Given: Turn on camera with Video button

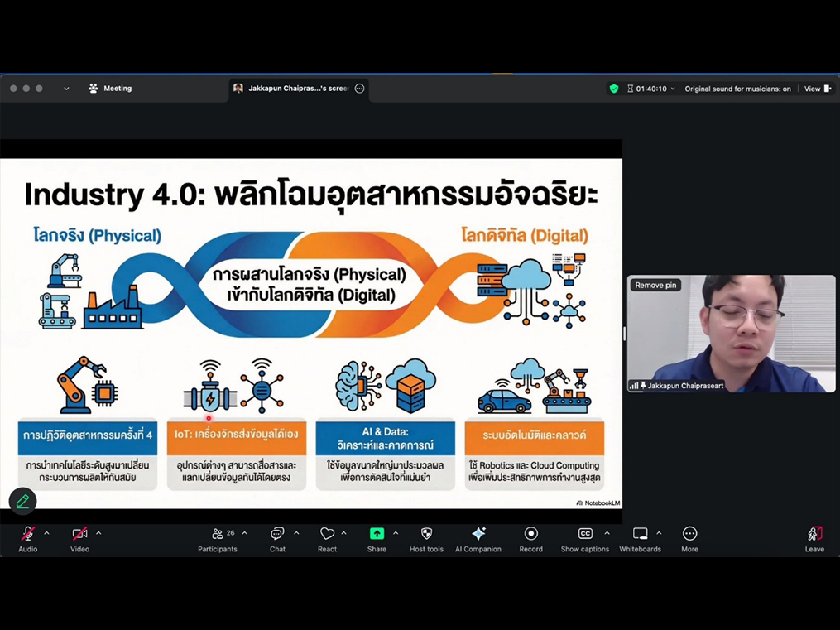Looking at the screenshot, I should tap(79, 535).
